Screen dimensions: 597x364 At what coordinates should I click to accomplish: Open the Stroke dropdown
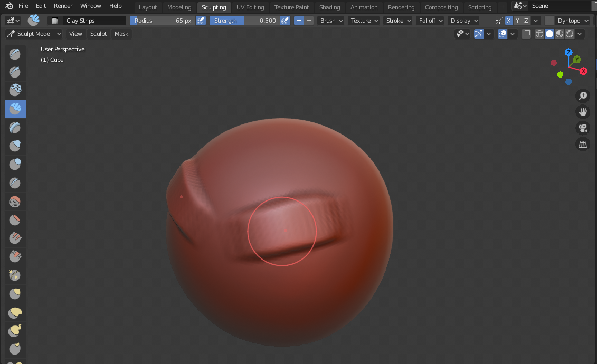[398, 21]
